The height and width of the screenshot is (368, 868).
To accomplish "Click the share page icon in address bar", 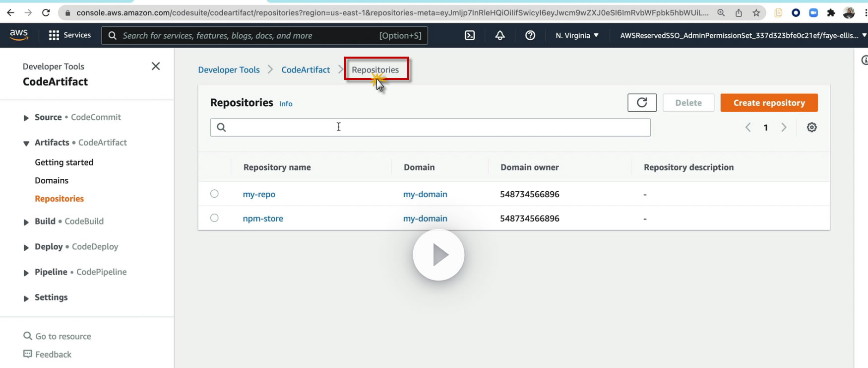I will (739, 13).
